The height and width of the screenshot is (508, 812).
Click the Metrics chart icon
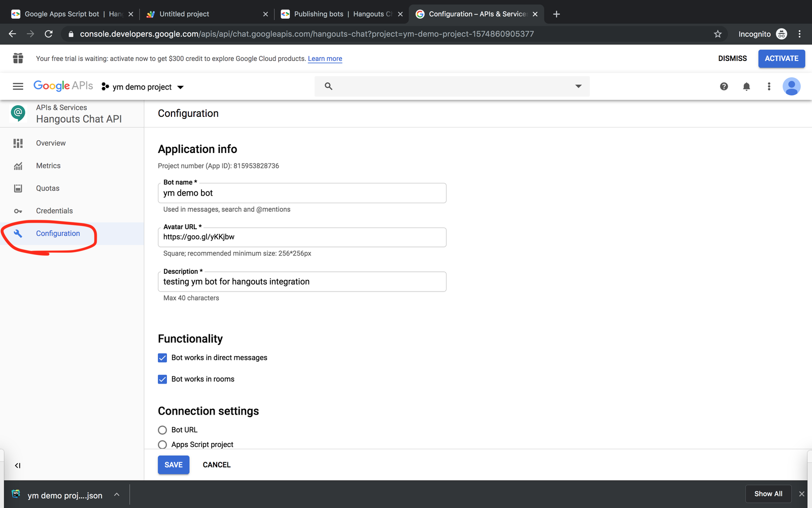pyautogui.click(x=18, y=166)
